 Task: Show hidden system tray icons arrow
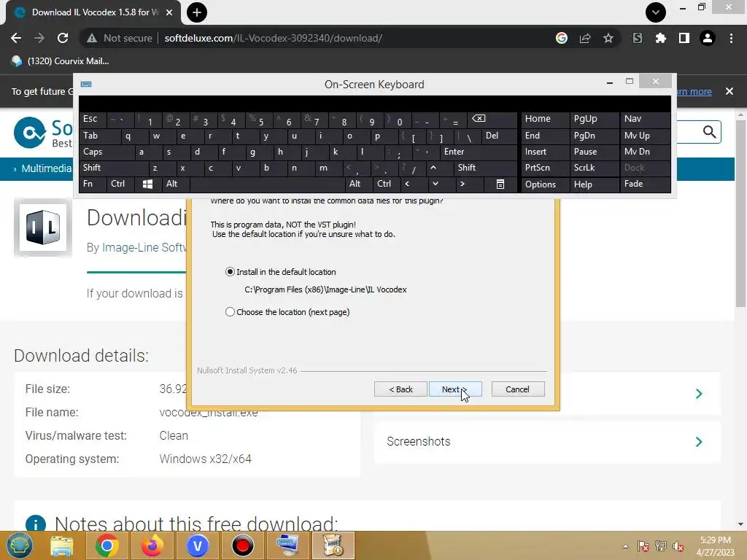coord(625,546)
